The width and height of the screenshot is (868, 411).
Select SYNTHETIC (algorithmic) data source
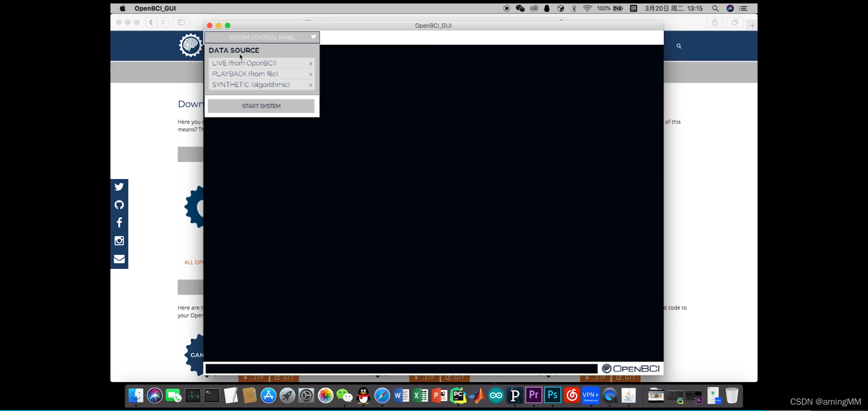[262, 85]
